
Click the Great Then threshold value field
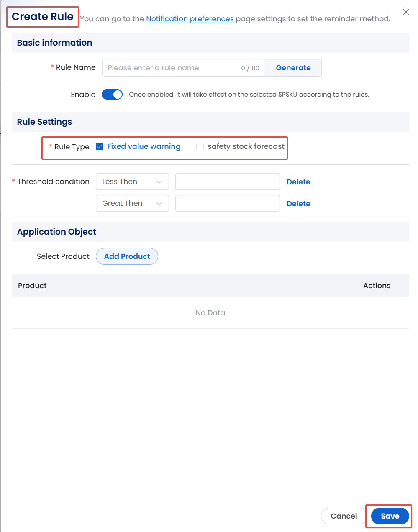227,203
